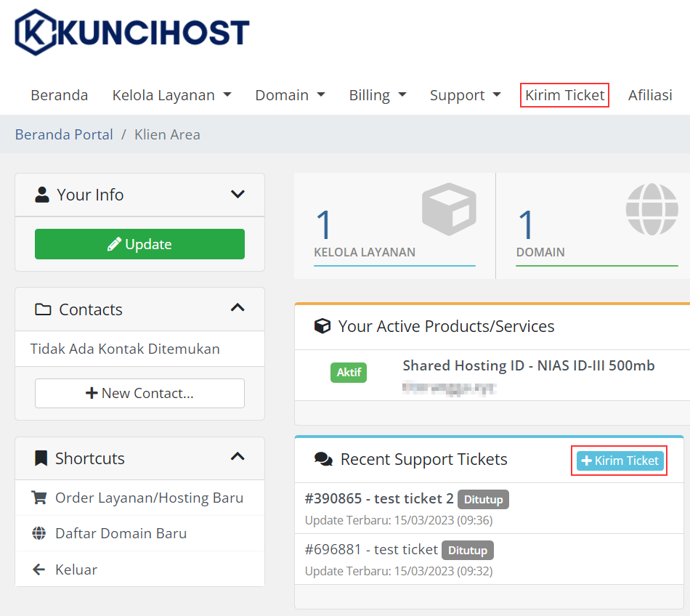This screenshot has height=616, width=690.
Task: Click the box icon beside Your Active Products/Services
Action: pyautogui.click(x=322, y=326)
